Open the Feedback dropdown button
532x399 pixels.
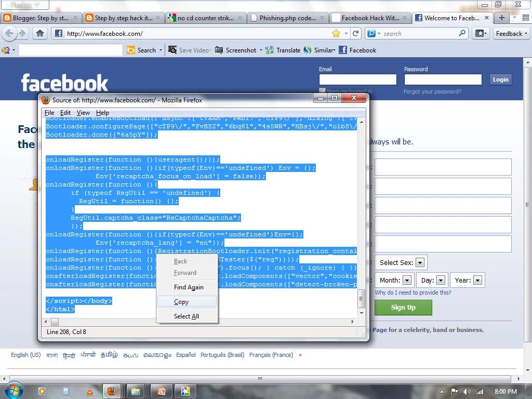(x=511, y=33)
